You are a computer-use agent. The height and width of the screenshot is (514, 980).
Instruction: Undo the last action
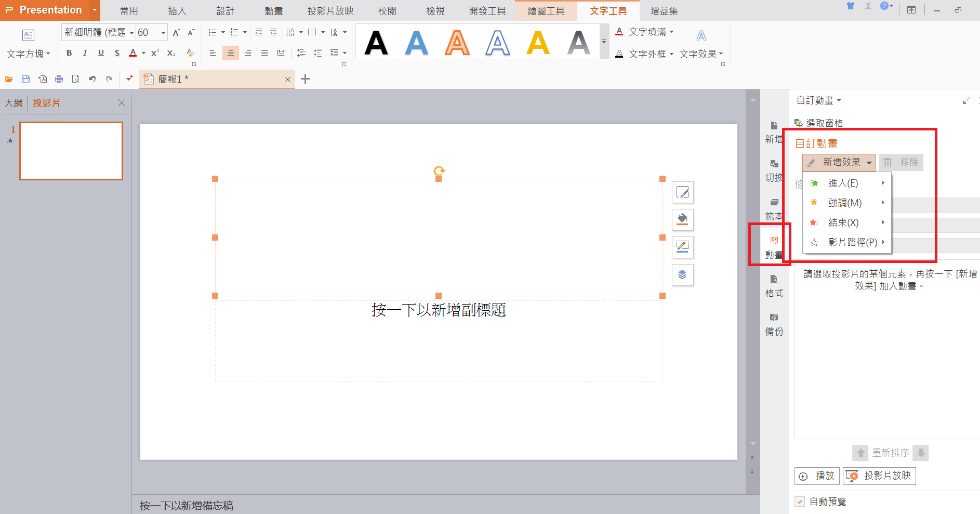click(x=92, y=79)
